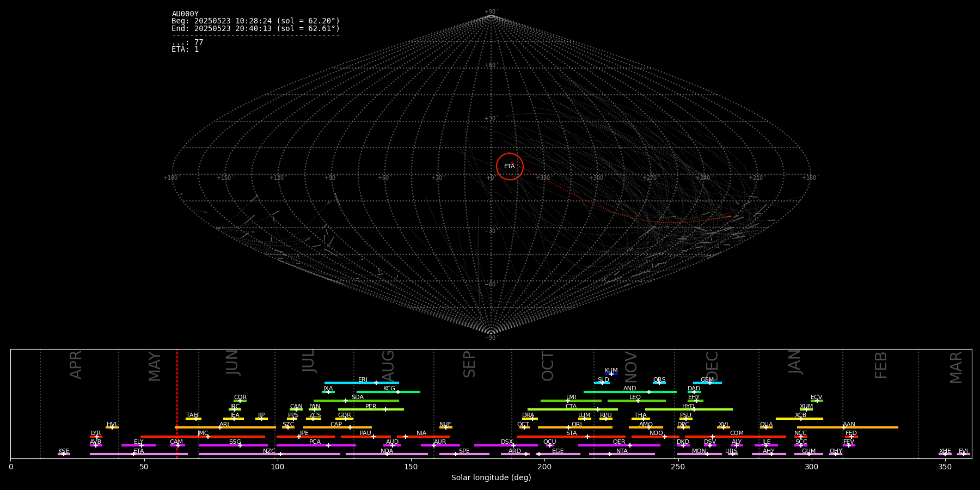Viewport: 980px width, 490px height.
Task: Click the AUG month label
Action: (x=388, y=366)
